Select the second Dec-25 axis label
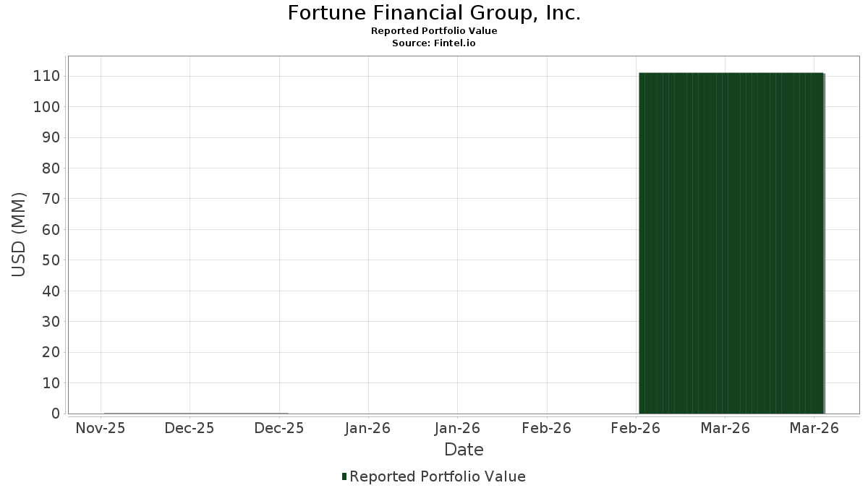868x488 pixels. tap(279, 428)
